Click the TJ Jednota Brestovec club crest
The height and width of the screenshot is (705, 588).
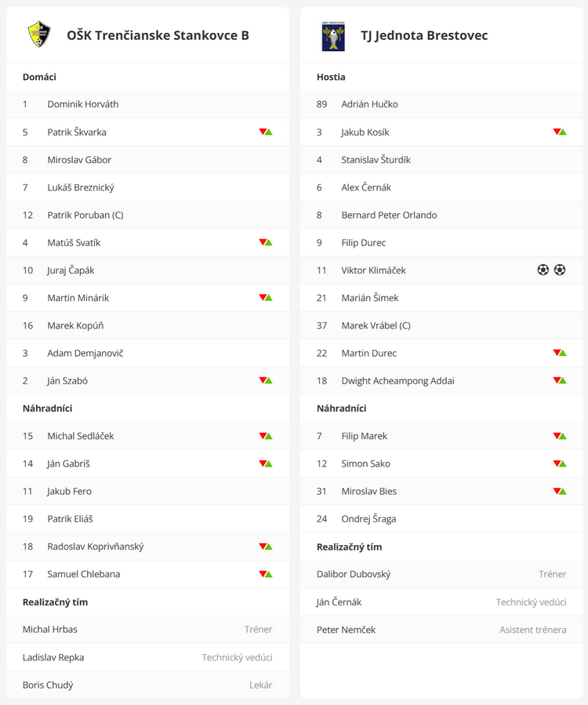click(333, 36)
